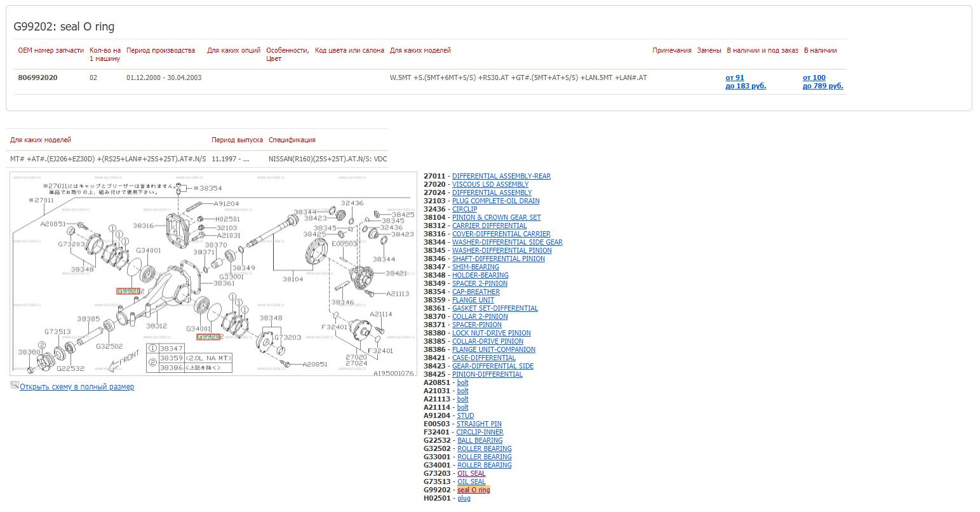980x512 pixels.
Task: Open the STRAIGHT PIN part link
Action: pyautogui.click(x=479, y=424)
